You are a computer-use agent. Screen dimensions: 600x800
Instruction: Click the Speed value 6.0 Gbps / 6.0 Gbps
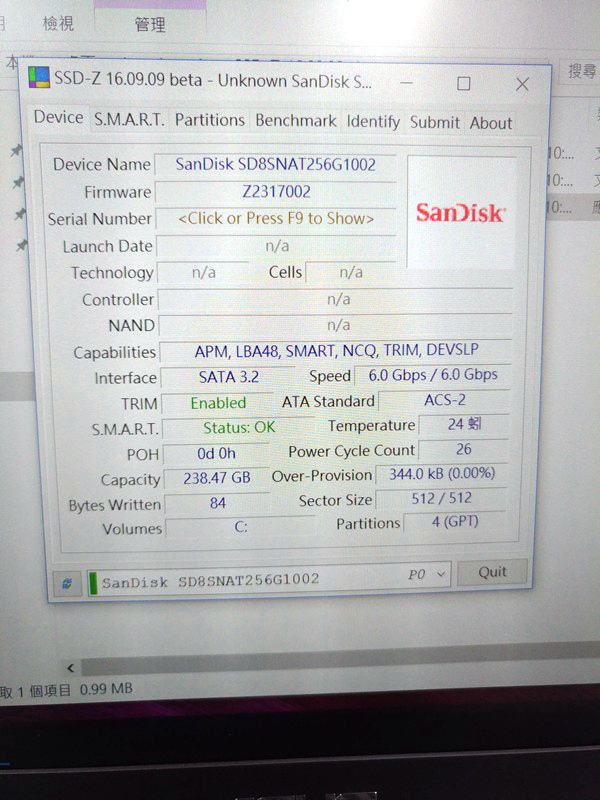tap(433, 374)
